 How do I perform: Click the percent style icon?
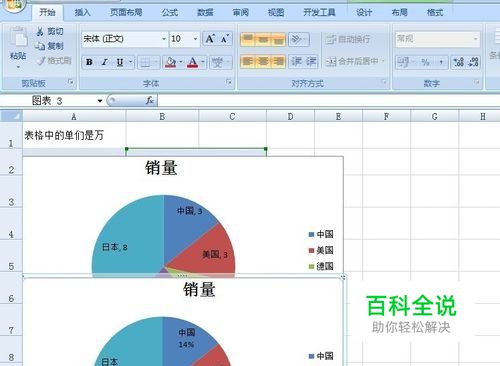[x=425, y=62]
